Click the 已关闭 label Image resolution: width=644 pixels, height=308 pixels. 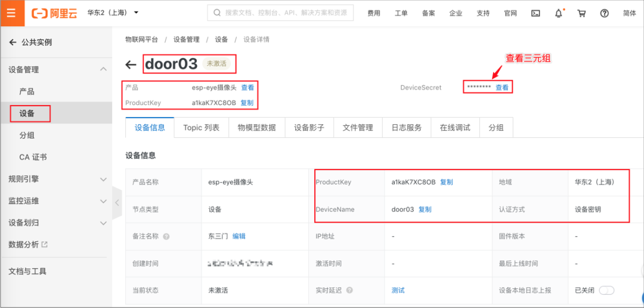coord(584,290)
